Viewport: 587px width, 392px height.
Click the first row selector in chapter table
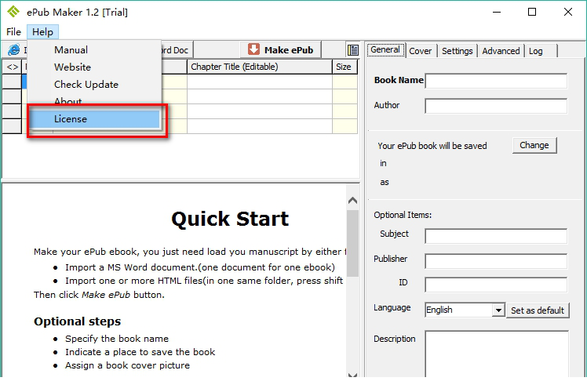click(12, 82)
